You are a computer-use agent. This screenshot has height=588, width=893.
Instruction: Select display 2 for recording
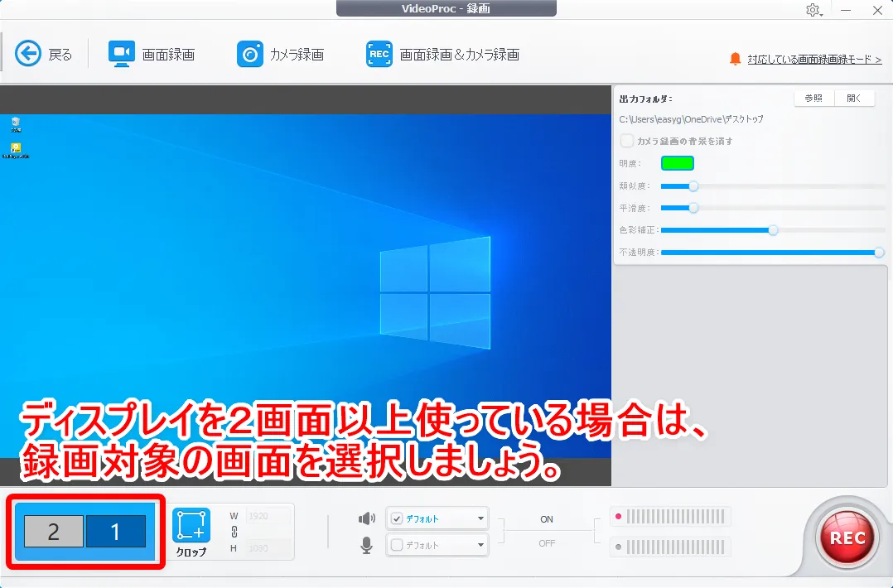(x=54, y=531)
